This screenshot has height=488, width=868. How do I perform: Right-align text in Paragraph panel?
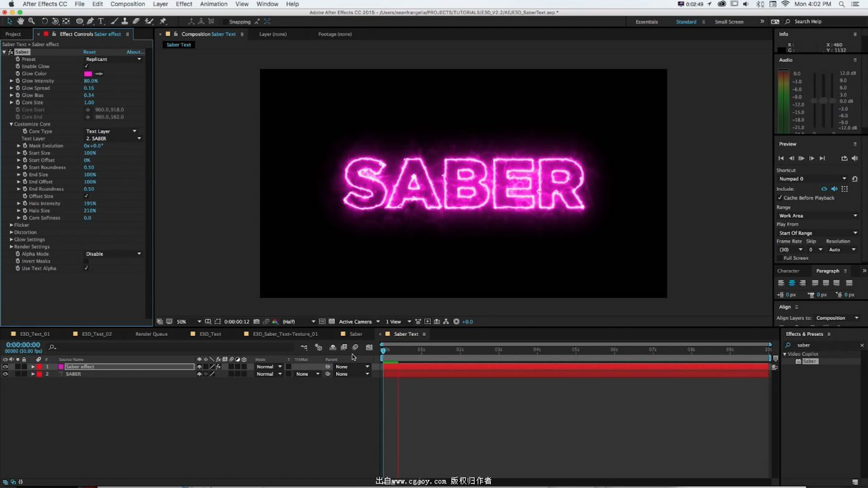[x=803, y=283]
